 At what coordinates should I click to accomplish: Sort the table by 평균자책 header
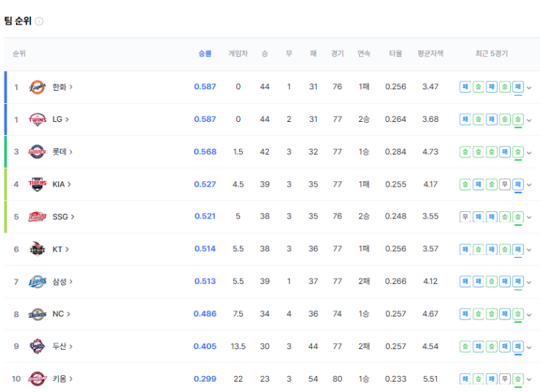click(x=430, y=54)
